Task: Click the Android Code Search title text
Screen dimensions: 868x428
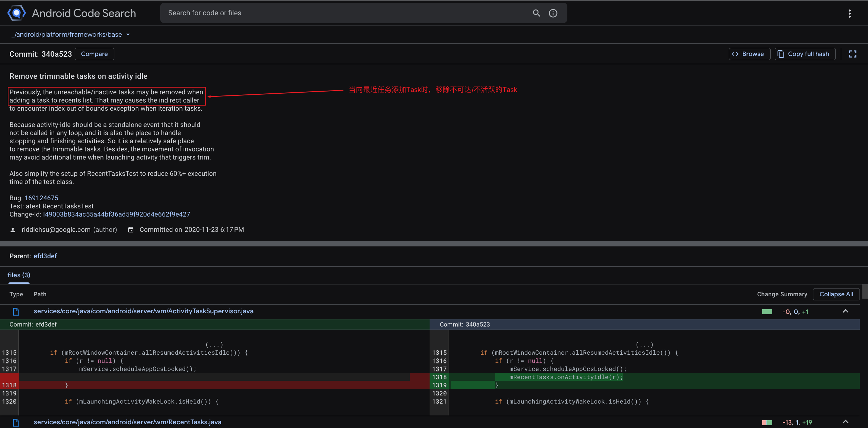Action: pos(84,13)
